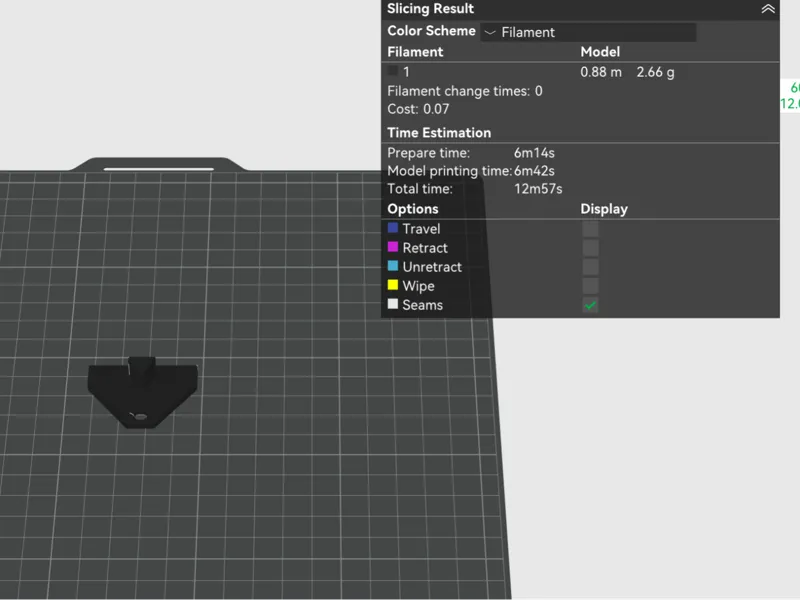Collapse the Slicing Result panel
Image resolution: width=800 pixels, height=600 pixels.
[768, 9]
